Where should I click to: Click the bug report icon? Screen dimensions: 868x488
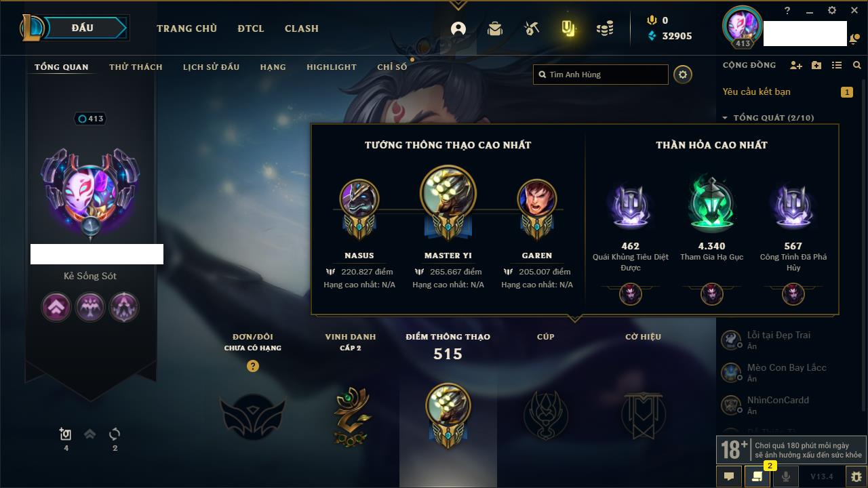(x=856, y=476)
